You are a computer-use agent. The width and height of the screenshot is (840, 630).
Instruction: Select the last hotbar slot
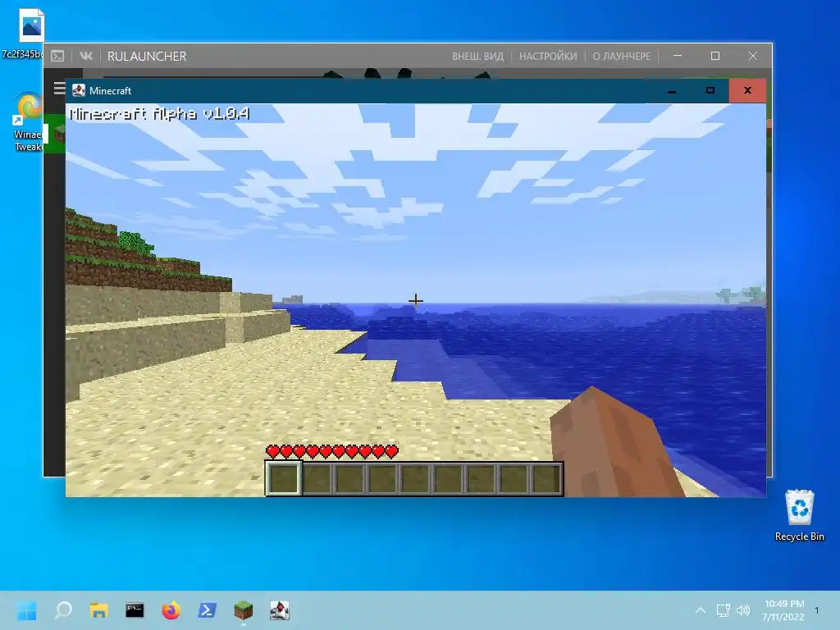point(546,478)
